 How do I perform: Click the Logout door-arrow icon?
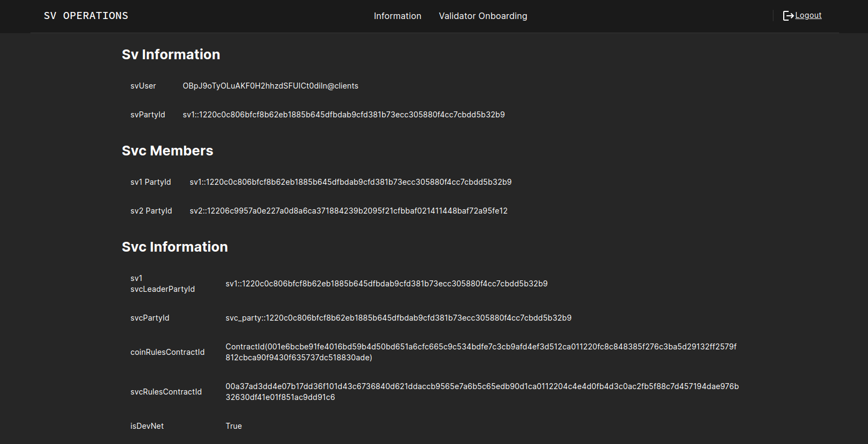pos(788,16)
